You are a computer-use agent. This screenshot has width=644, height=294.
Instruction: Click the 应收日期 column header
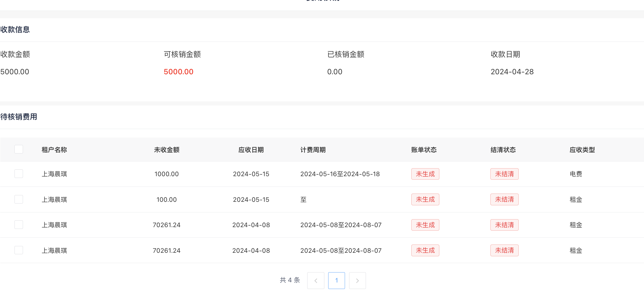(x=251, y=150)
